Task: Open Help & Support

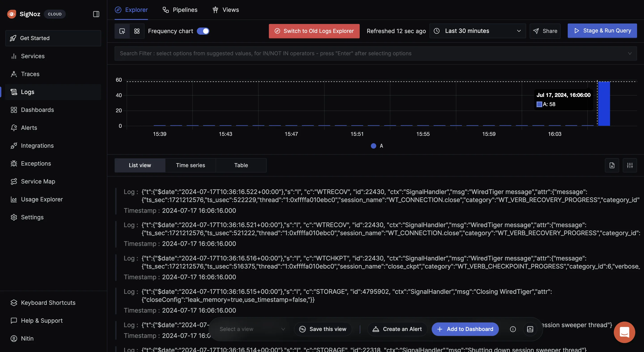Action: coord(53,320)
